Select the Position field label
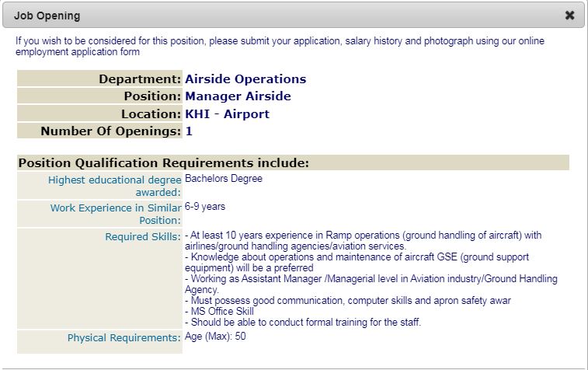 [x=151, y=96]
